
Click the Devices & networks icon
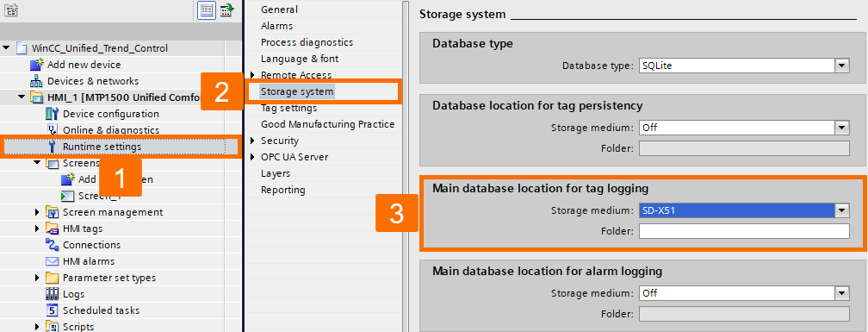tap(36, 81)
